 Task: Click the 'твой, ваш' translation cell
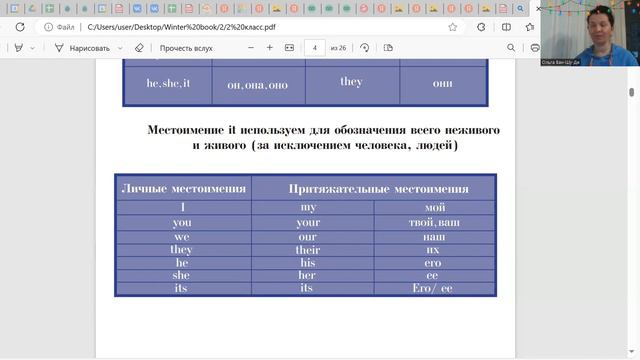(x=434, y=222)
